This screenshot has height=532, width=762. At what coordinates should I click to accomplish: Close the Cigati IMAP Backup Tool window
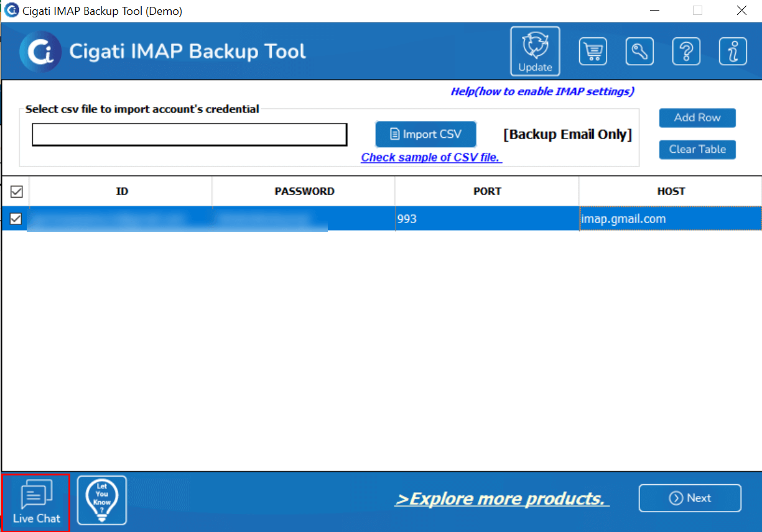(x=741, y=11)
